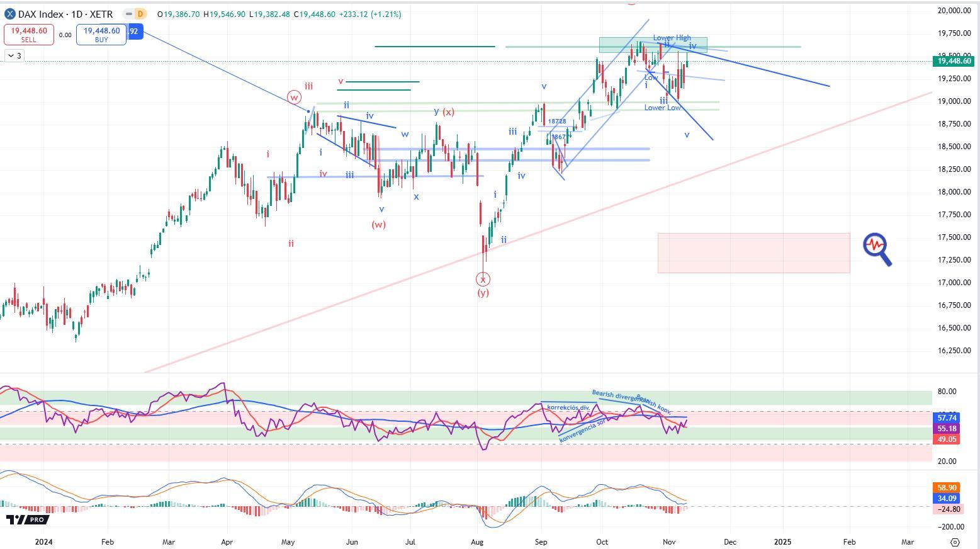Click the 16,250.00 price axis tick
This screenshot has width=980, height=549.
pos(954,350)
